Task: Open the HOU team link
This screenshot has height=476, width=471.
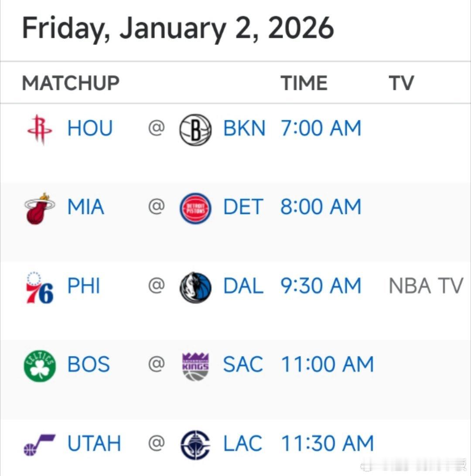Action: [x=90, y=129]
